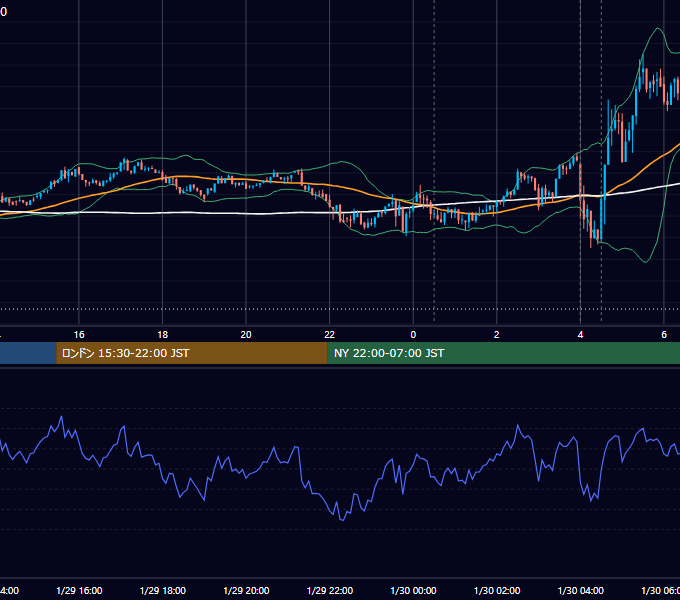Click the 18 hour label on upper time axis
680x600 pixels.
(x=163, y=335)
